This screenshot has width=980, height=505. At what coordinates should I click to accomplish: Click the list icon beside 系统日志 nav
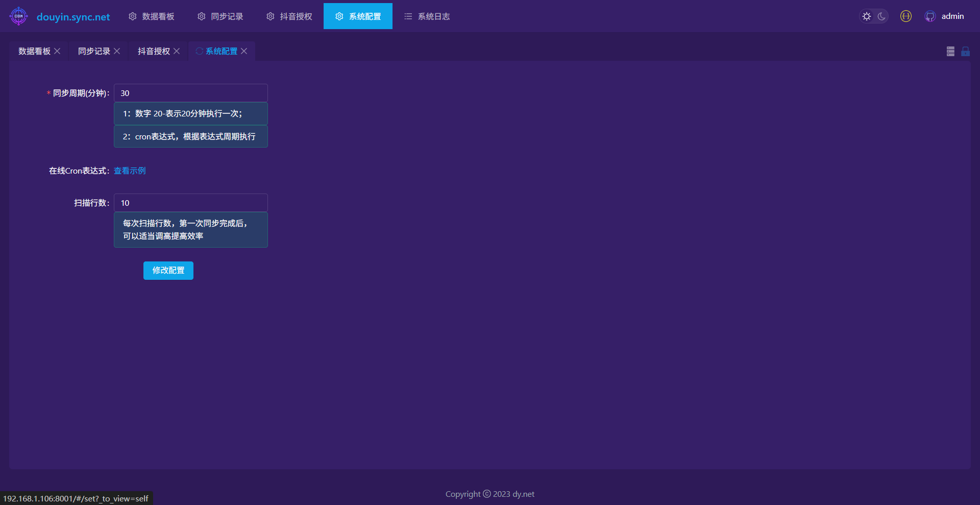point(408,16)
